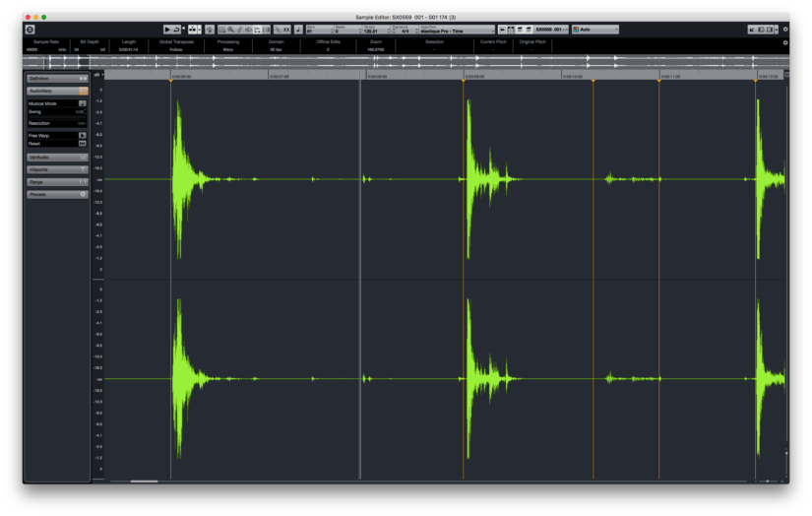Click the Audition play button
The image size is (812, 516).
click(x=167, y=30)
